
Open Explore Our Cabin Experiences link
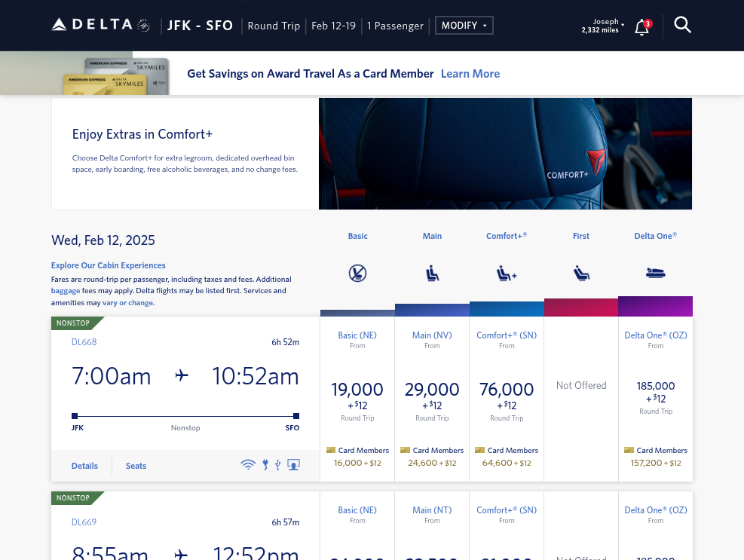109,265
